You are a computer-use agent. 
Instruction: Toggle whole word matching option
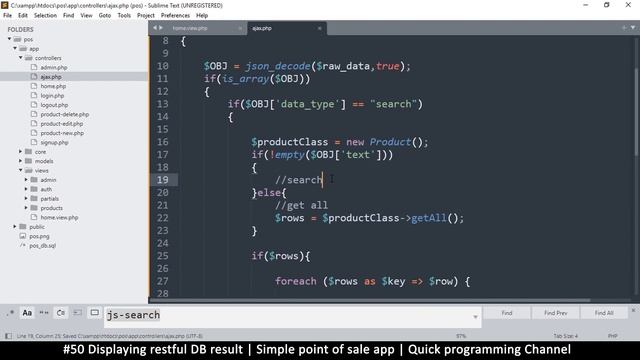pyautogui.click(x=44, y=313)
